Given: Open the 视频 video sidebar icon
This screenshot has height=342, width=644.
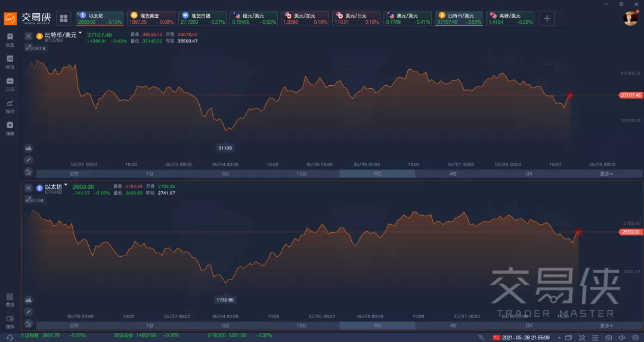Looking at the screenshot, I should [x=10, y=129].
